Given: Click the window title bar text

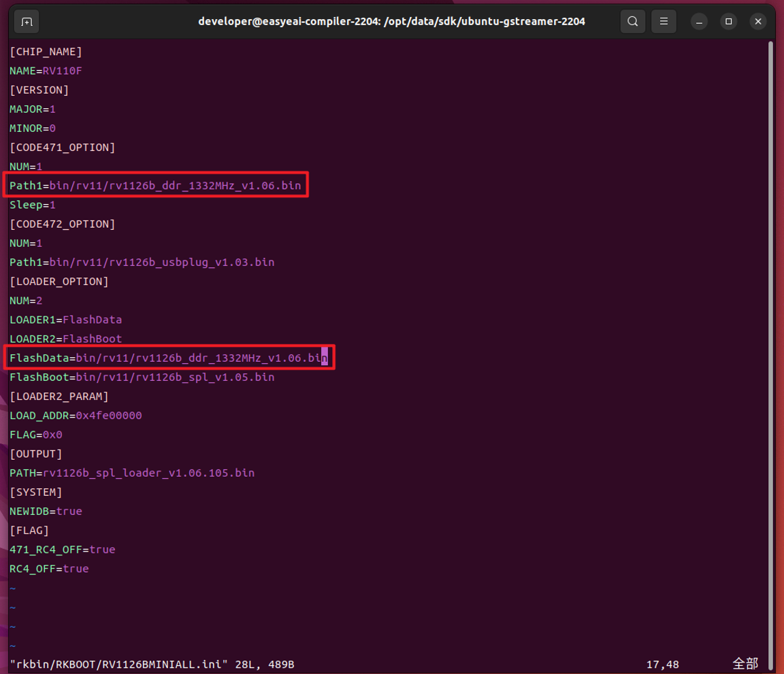Looking at the screenshot, I should (391, 22).
